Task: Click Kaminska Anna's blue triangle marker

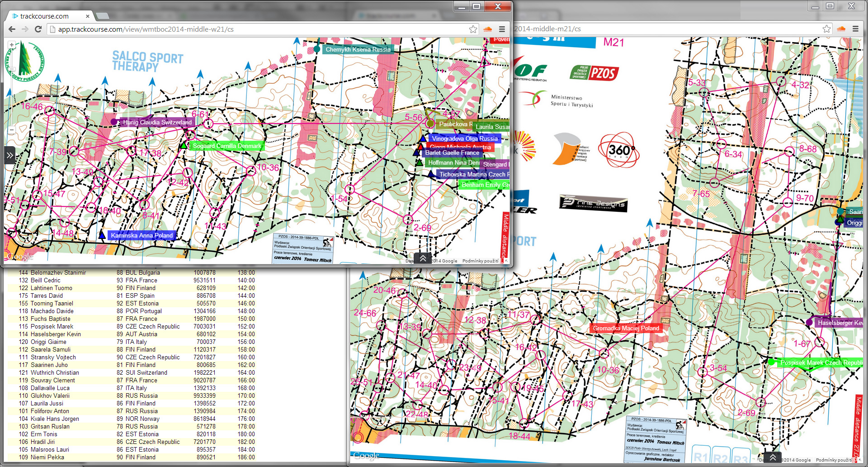Action: [x=102, y=235]
